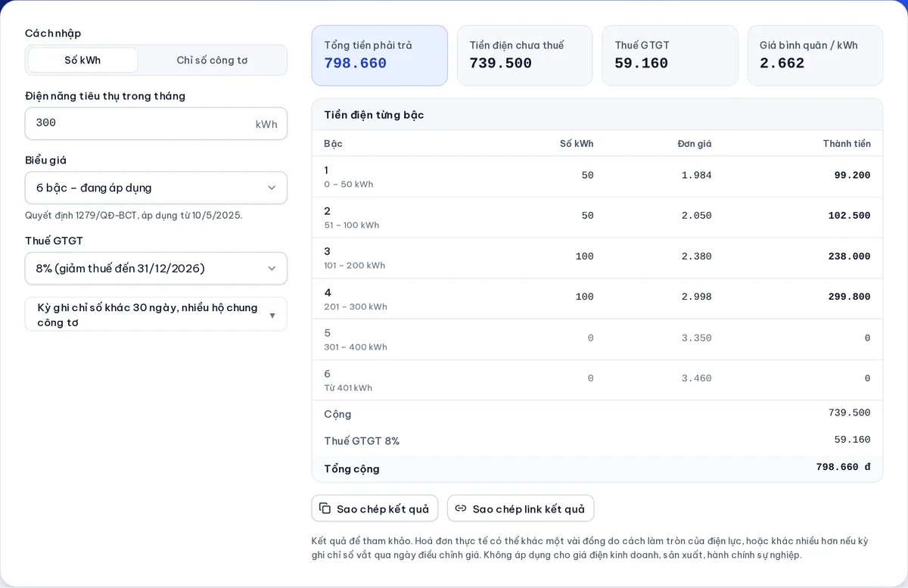Expand the Kỳ ghi chỉ số khác 30 ngày section
This screenshot has width=908, height=588.
(156, 314)
